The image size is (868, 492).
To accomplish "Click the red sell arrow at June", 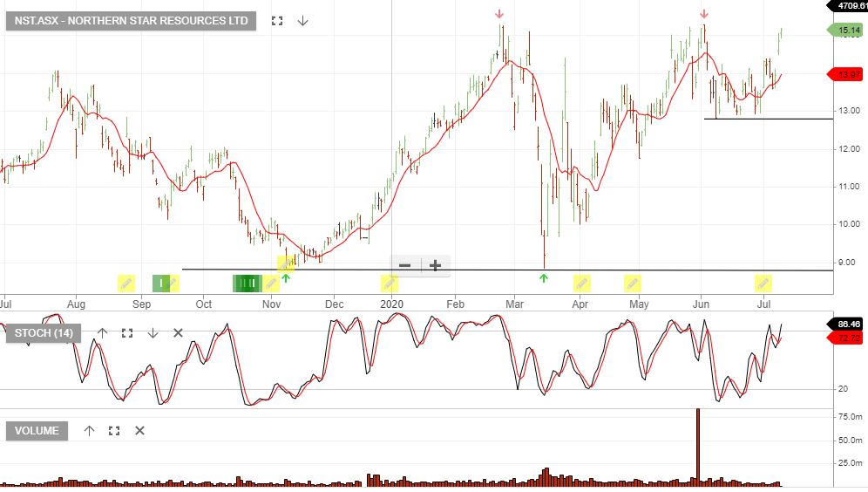I will coord(704,14).
